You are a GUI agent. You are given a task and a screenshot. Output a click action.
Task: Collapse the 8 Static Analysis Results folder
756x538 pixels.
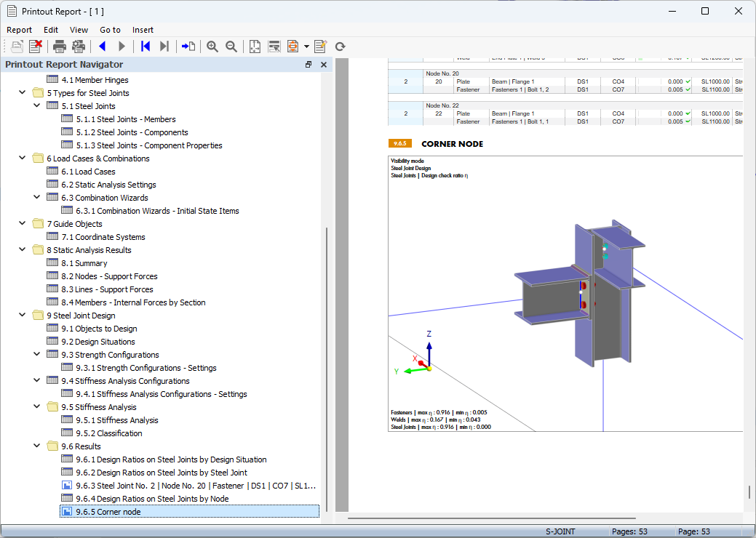(x=22, y=249)
